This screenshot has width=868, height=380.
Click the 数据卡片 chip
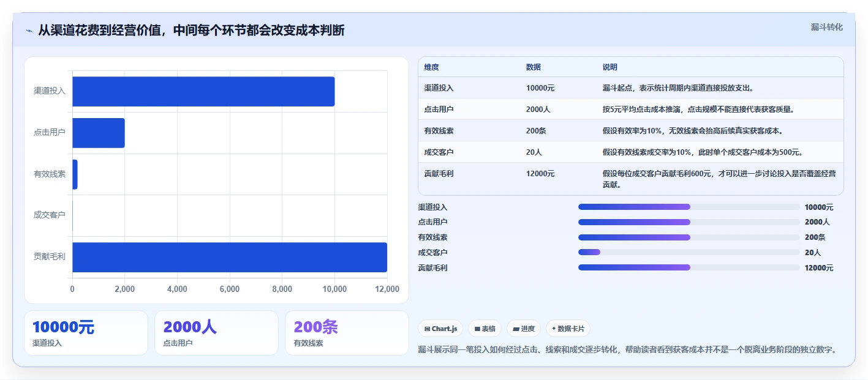[568, 329]
